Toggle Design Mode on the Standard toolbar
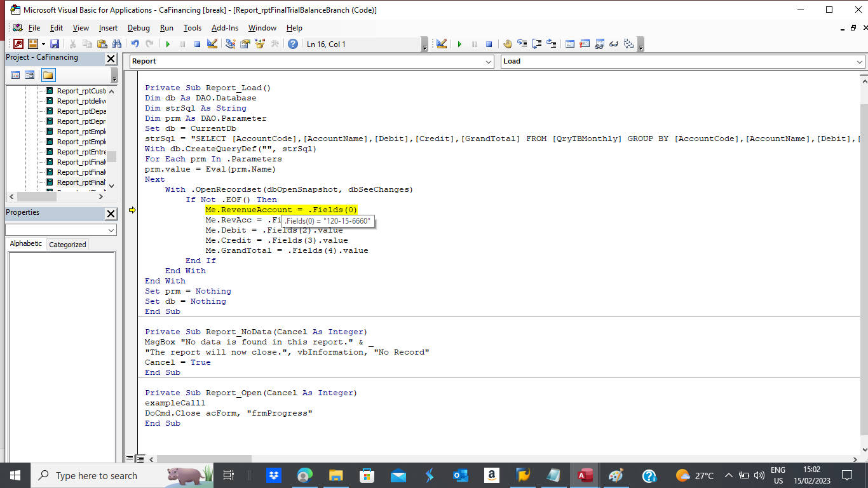Image resolution: width=868 pixels, height=488 pixels. [x=212, y=44]
